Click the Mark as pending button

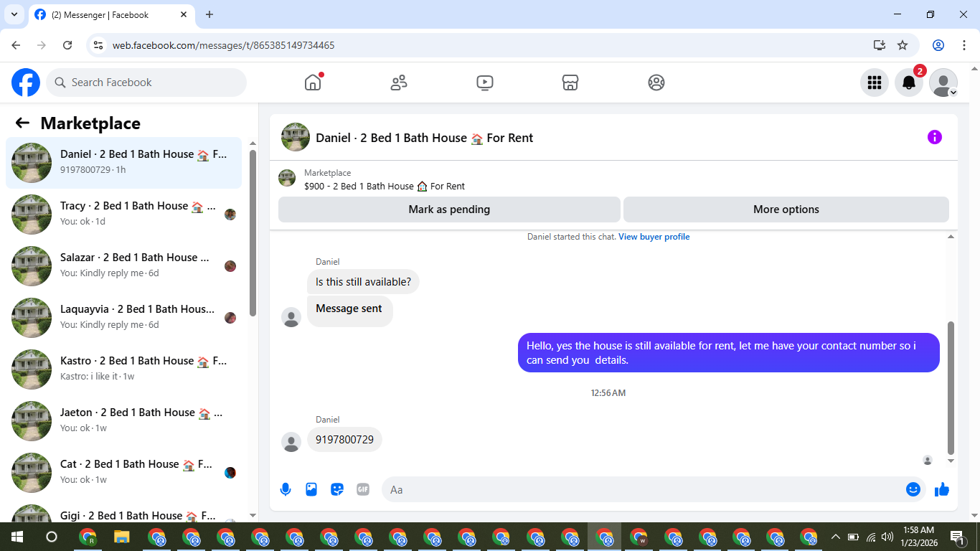coord(449,209)
